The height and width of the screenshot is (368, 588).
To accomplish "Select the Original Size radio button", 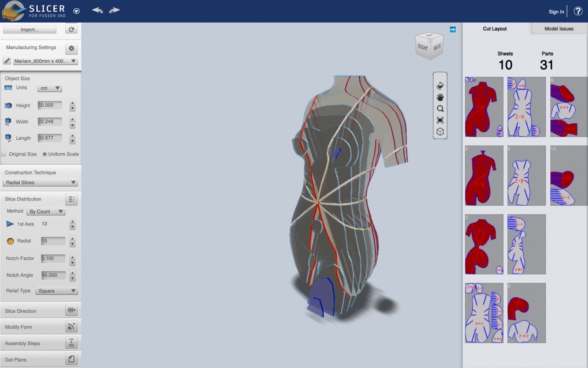I will click(x=4, y=154).
